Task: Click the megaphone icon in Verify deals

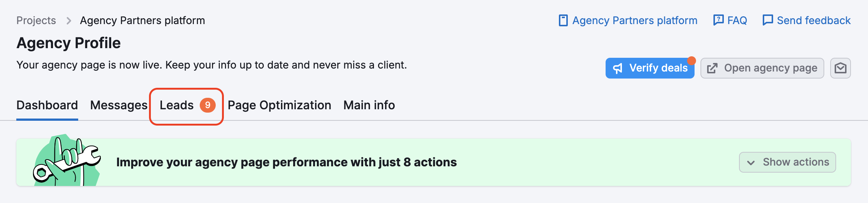Action: click(618, 68)
